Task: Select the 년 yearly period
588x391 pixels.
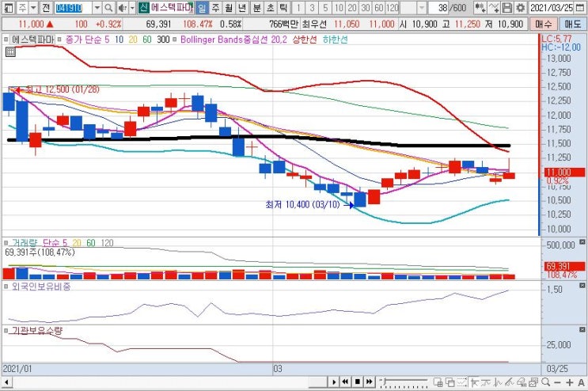Action: coord(242,7)
